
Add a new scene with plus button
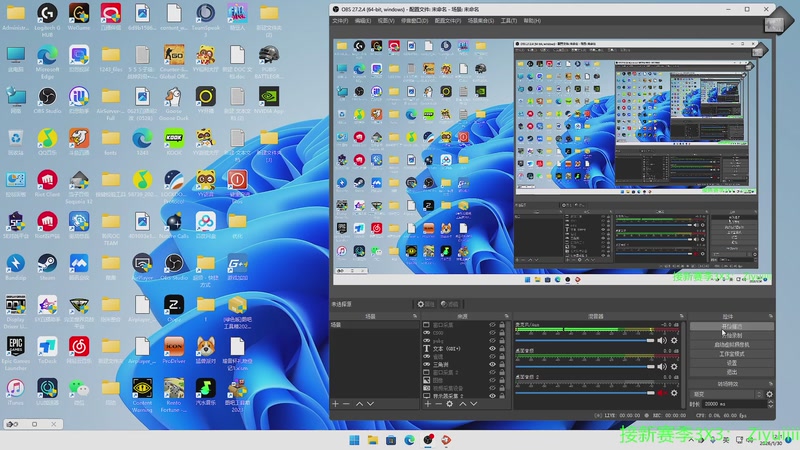336,403
